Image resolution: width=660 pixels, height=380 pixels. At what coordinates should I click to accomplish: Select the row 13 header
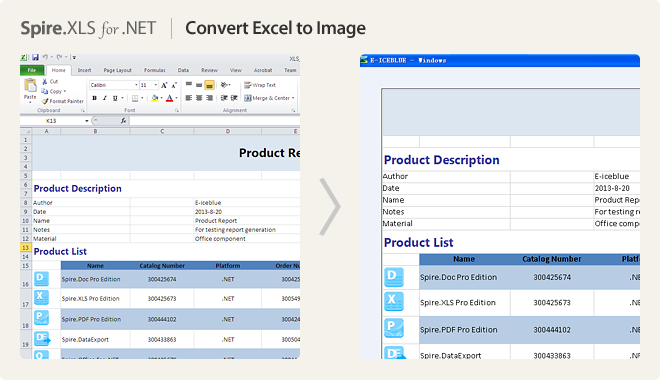click(26, 248)
